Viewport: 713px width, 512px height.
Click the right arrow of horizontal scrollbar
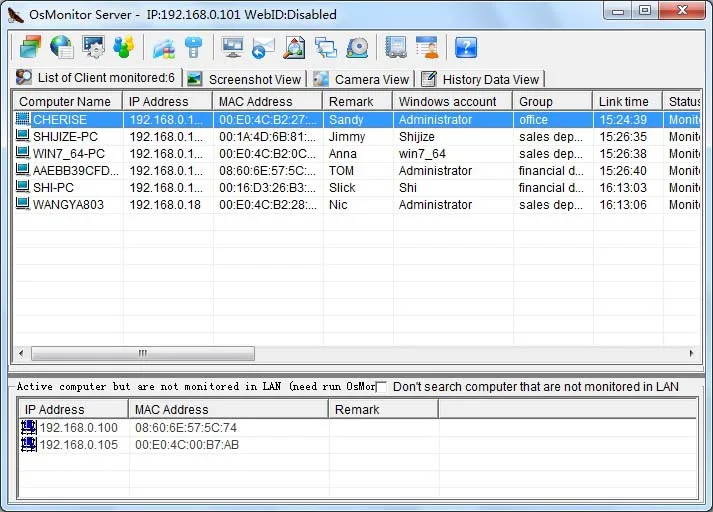pos(692,354)
